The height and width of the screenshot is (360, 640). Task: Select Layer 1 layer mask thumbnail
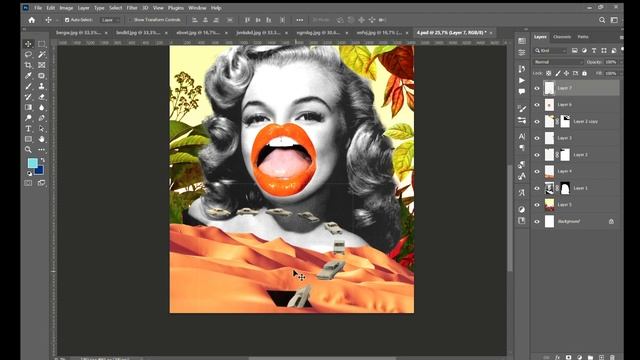[x=565, y=188]
